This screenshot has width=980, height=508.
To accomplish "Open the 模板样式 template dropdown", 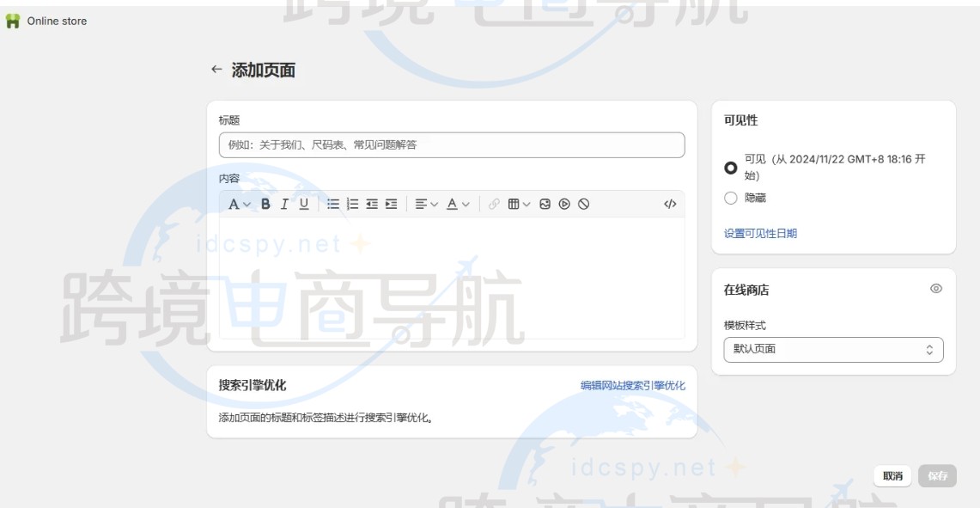I will coord(833,350).
